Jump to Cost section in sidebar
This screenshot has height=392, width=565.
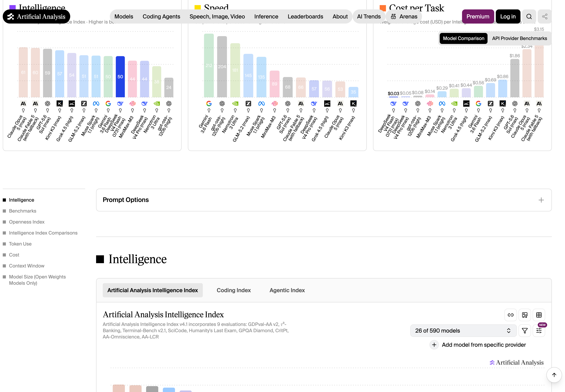pyautogui.click(x=14, y=255)
